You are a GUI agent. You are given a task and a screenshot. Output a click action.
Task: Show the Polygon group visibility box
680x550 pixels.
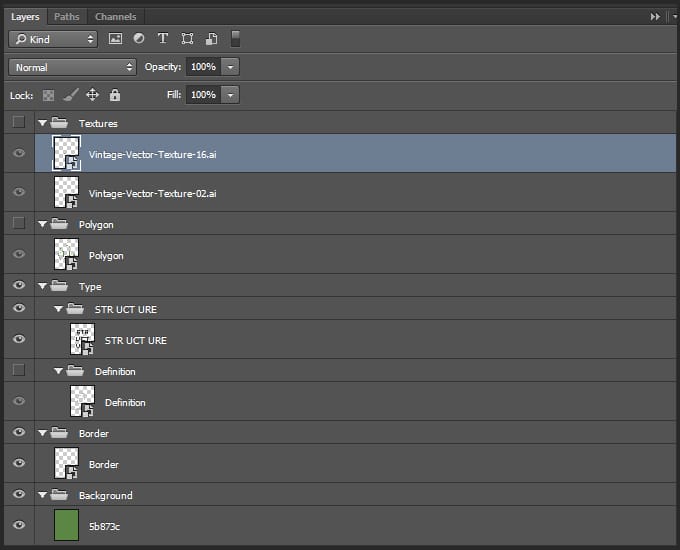[x=19, y=223]
